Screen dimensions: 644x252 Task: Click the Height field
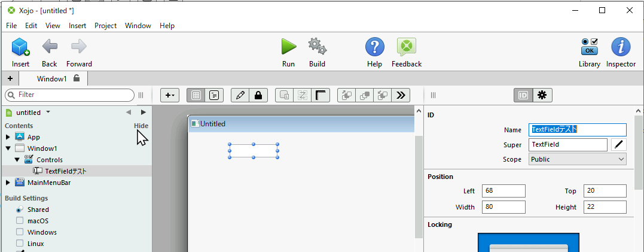605,207
